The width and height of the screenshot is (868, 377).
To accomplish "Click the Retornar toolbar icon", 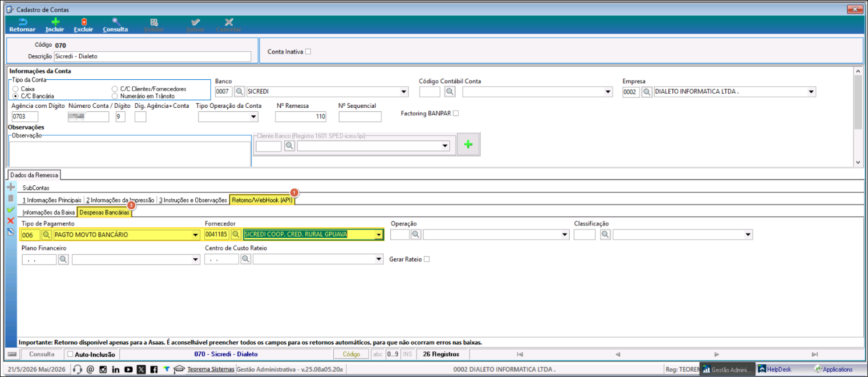I will click(x=22, y=22).
